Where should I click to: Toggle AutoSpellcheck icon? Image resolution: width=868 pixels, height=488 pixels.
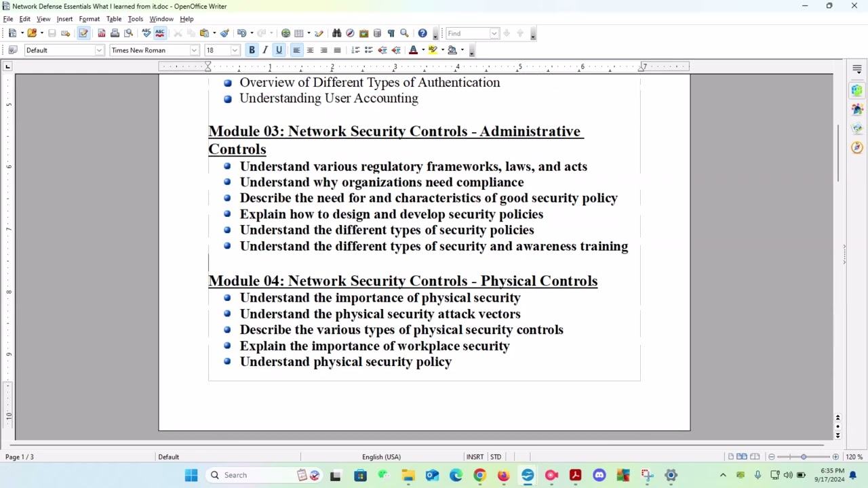[160, 33]
